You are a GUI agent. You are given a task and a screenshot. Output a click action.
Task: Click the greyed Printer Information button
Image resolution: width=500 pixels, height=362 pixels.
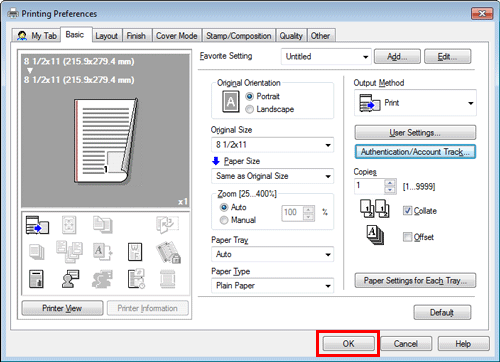(x=148, y=308)
